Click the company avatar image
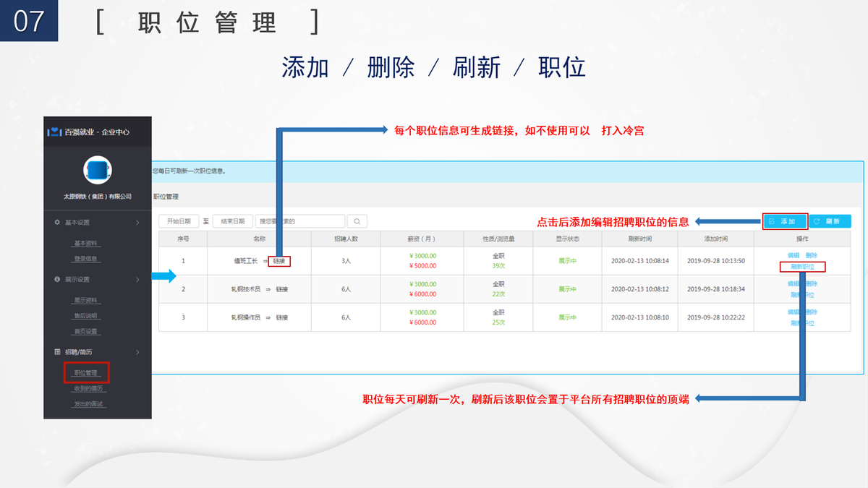868x488 pixels. [x=97, y=171]
